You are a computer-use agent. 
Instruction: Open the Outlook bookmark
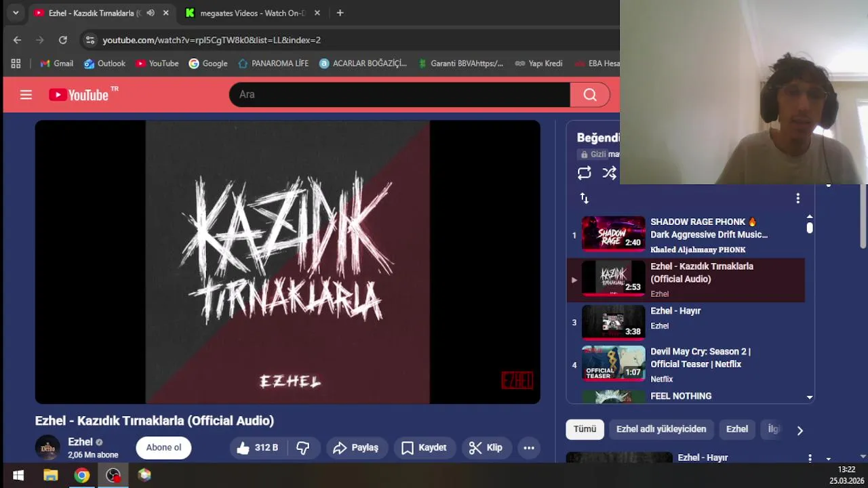[x=104, y=64]
